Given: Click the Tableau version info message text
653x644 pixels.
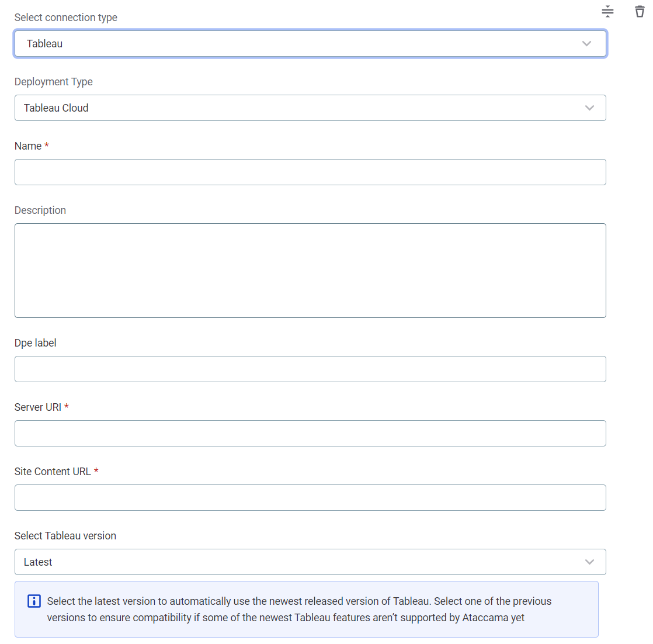Looking at the screenshot, I should (299, 610).
